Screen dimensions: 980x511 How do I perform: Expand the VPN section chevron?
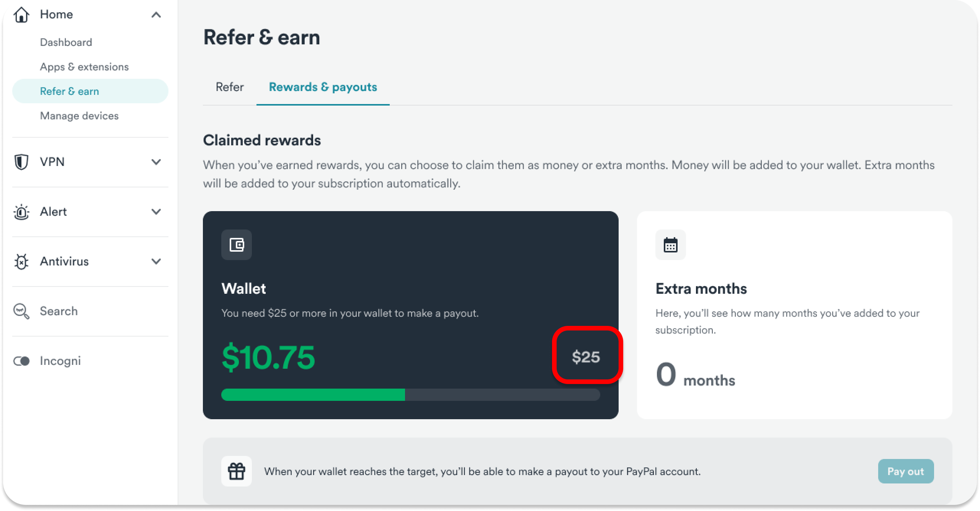coord(156,162)
